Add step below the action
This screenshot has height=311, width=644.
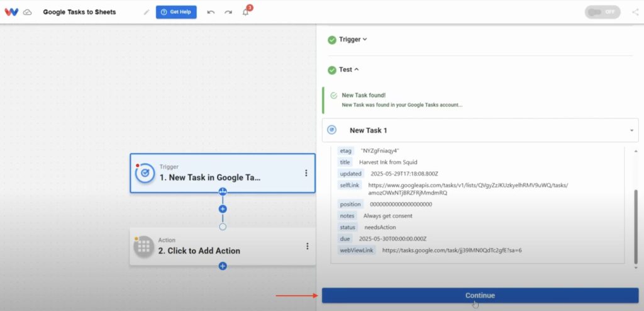[x=223, y=266]
